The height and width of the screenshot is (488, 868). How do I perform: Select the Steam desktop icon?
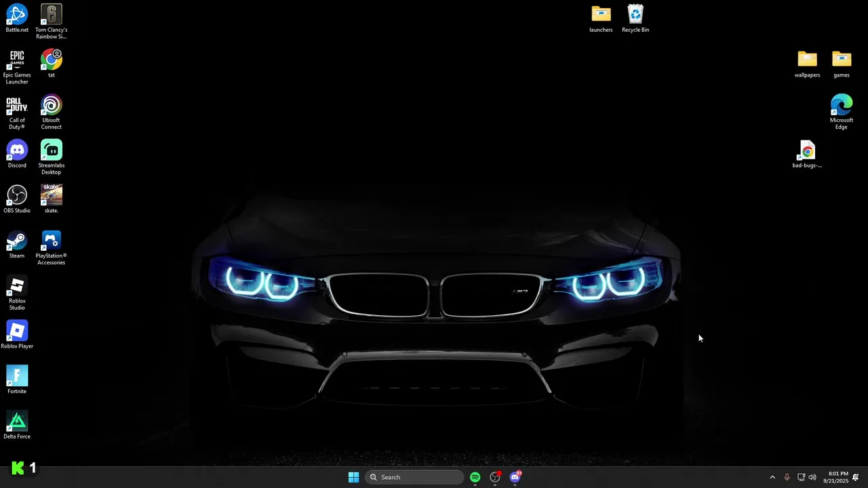point(17,245)
